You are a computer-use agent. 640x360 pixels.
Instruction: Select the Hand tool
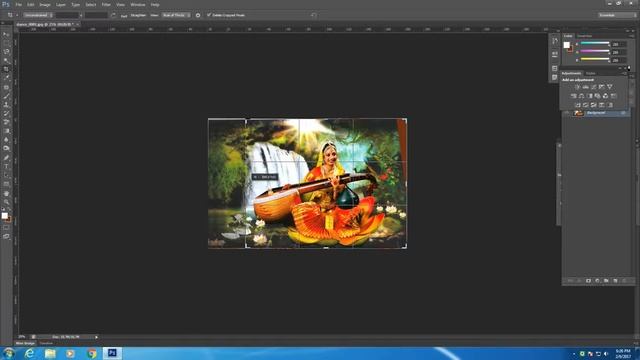[6, 193]
